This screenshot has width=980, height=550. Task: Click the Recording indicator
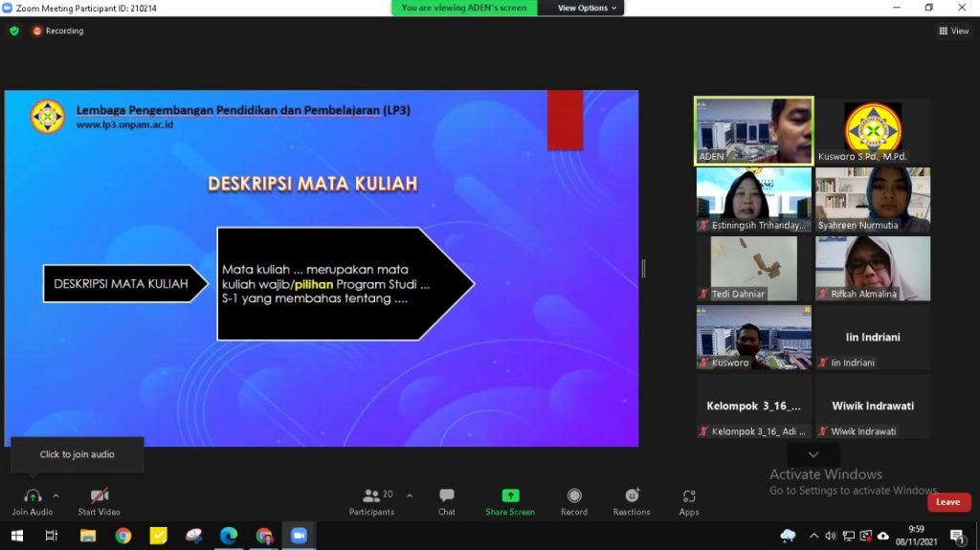[x=58, y=31]
